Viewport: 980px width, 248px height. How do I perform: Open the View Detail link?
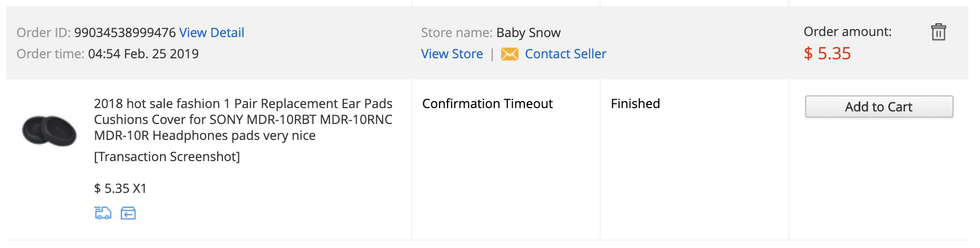(x=211, y=33)
